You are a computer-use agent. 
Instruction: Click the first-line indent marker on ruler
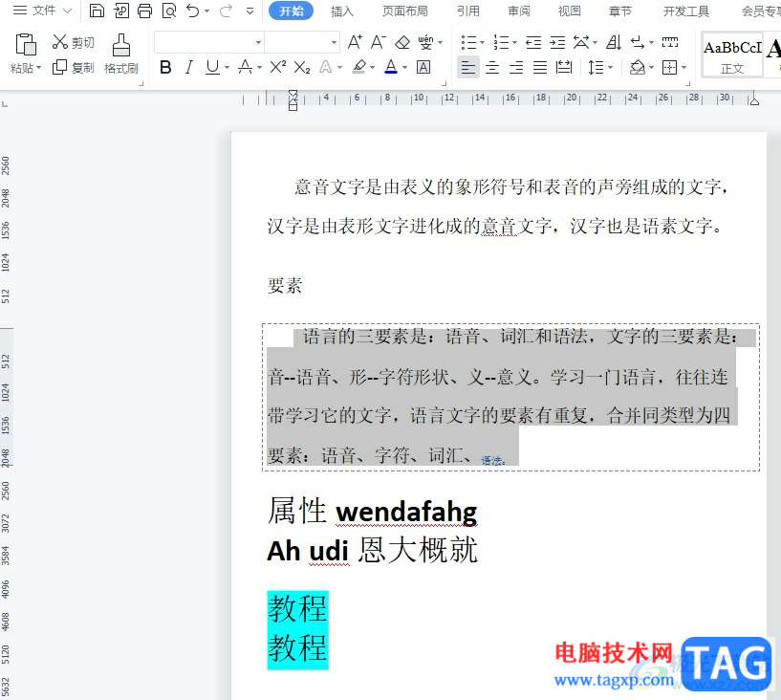tap(293, 95)
